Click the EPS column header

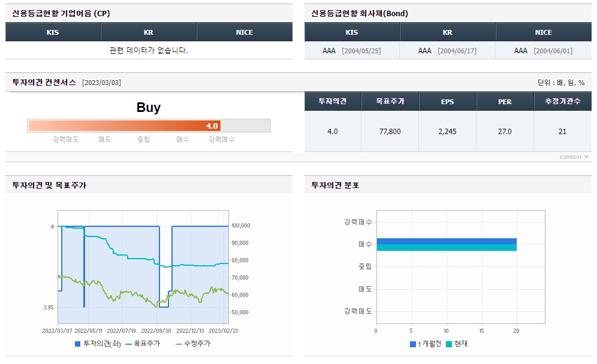(x=447, y=101)
